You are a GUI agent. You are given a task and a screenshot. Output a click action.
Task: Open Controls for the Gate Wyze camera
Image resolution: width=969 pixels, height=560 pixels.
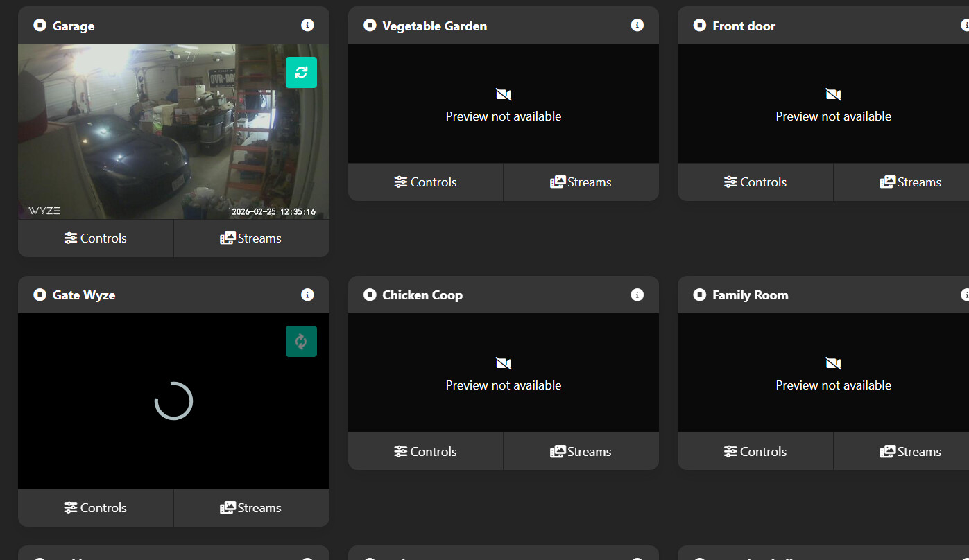tap(96, 507)
